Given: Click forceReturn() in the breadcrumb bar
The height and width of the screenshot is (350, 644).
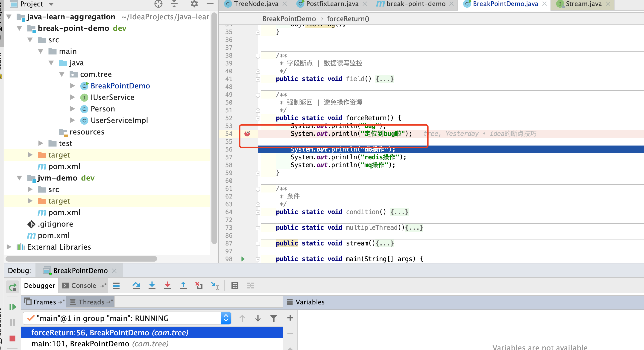Looking at the screenshot, I should pyautogui.click(x=348, y=19).
